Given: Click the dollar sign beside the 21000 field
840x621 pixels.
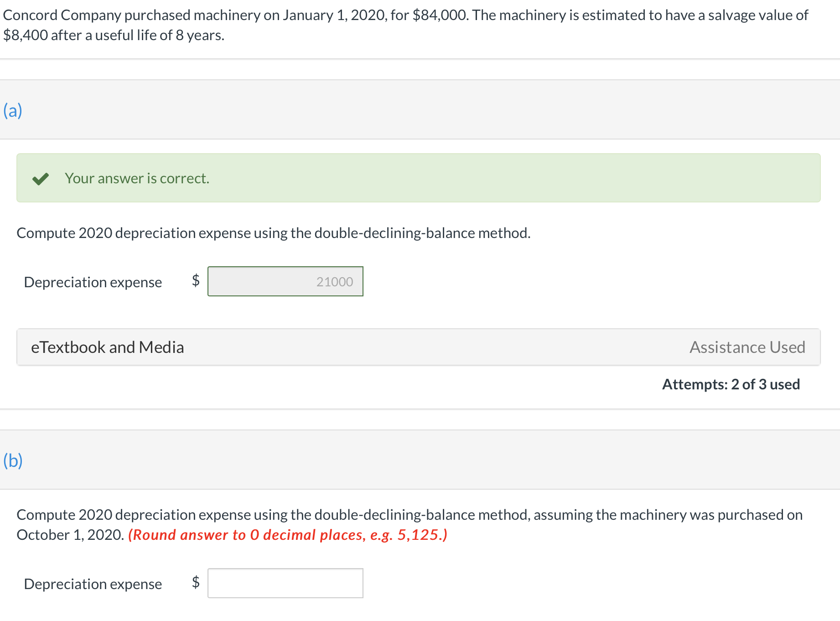Looking at the screenshot, I should tap(196, 280).
